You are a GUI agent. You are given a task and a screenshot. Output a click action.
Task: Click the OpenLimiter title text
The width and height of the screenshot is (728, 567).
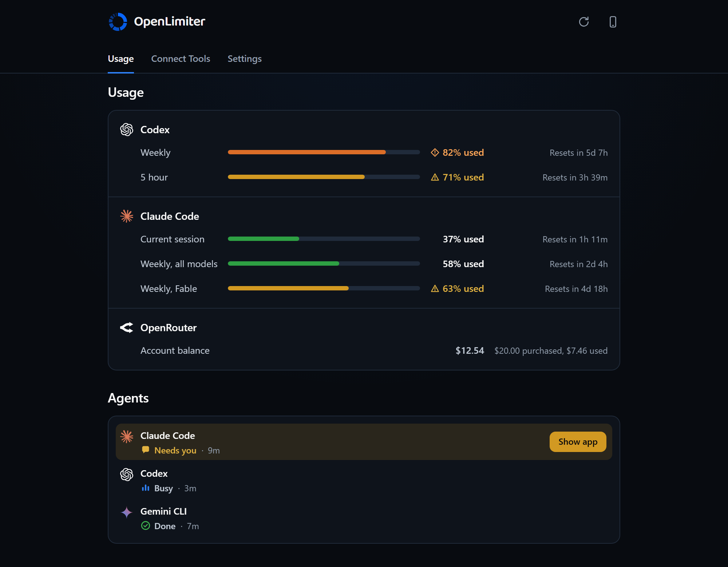pos(170,21)
